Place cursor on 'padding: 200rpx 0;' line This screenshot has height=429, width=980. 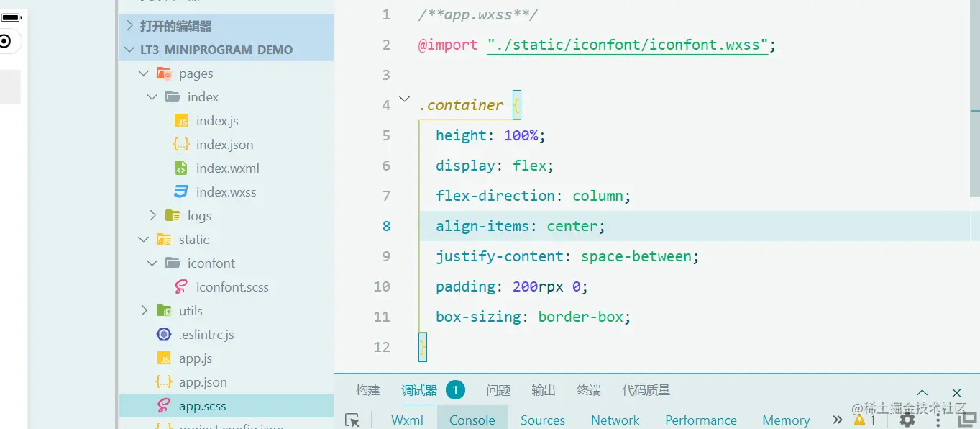[512, 286]
